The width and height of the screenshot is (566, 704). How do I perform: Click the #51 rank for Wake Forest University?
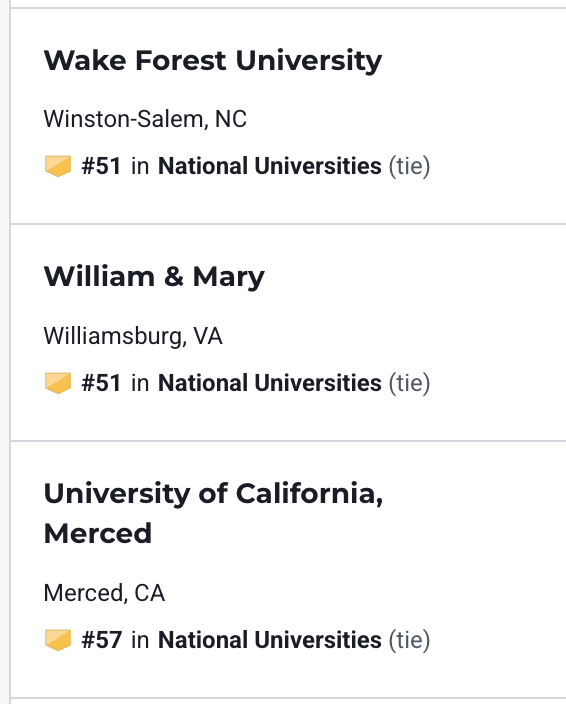click(x=101, y=166)
